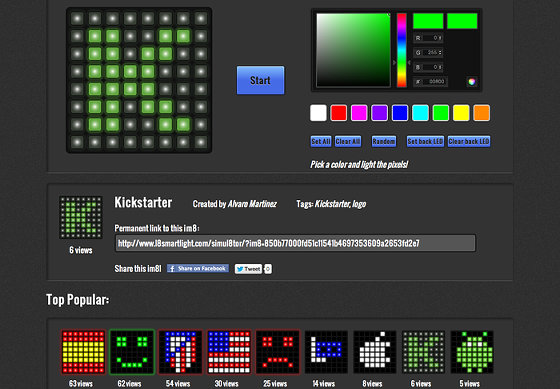This screenshot has width=560, height=389.
Task: Toggle the bottom-right LED pixel in grid
Action: pyautogui.click(x=201, y=142)
